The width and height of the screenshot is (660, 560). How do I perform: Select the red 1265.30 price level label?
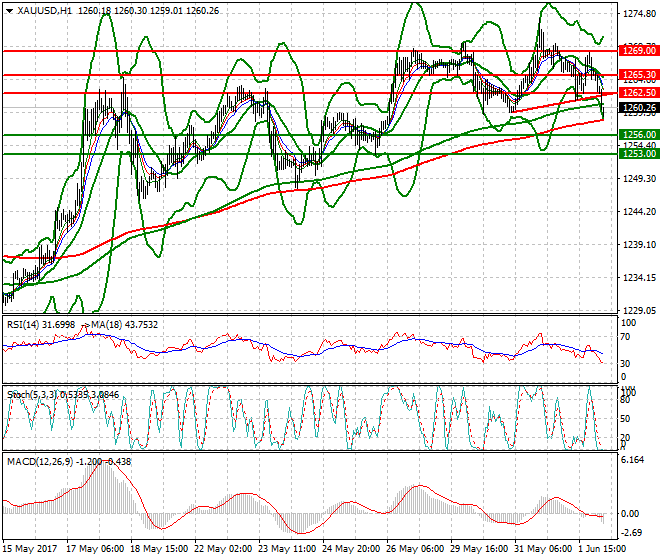tap(639, 75)
